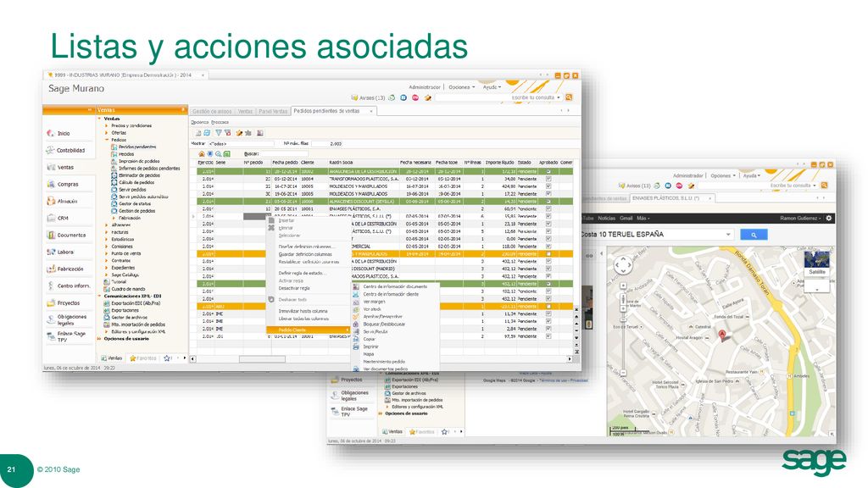
Task: Toggle Aprobado checkbox in 17,22 amount row
Action: click(x=548, y=194)
